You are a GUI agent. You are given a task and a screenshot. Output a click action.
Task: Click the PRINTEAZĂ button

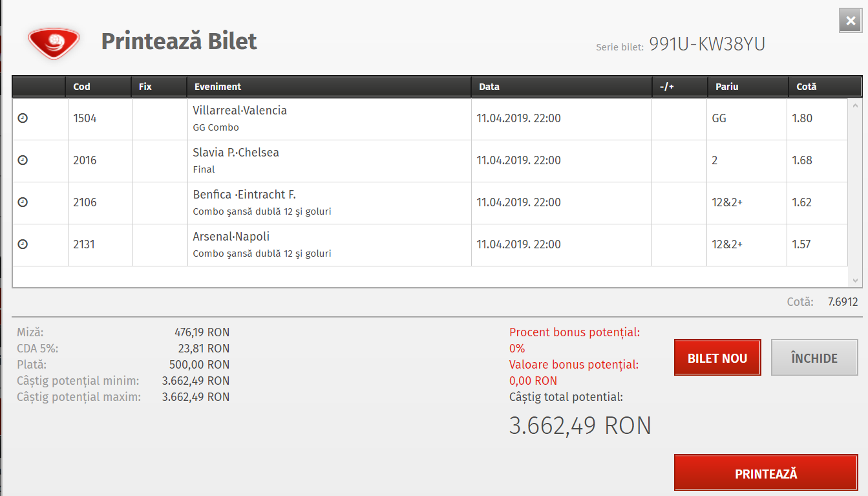pyautogui.click(x=766, y=473)
